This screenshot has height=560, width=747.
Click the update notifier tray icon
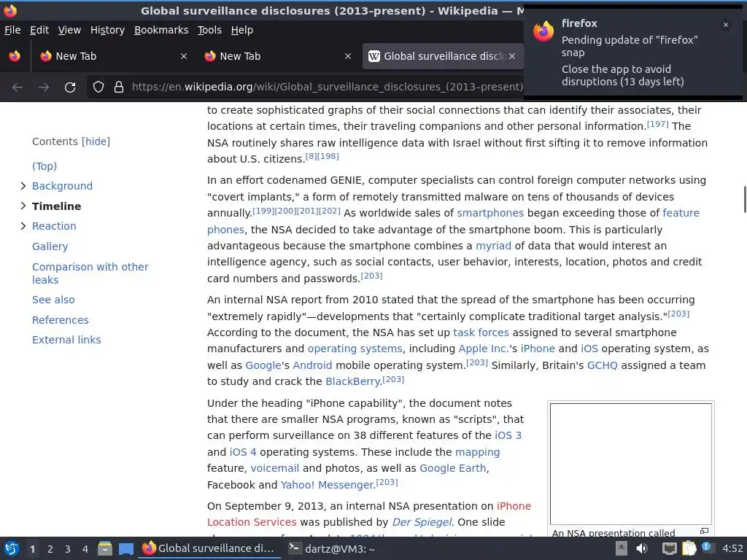708,548
